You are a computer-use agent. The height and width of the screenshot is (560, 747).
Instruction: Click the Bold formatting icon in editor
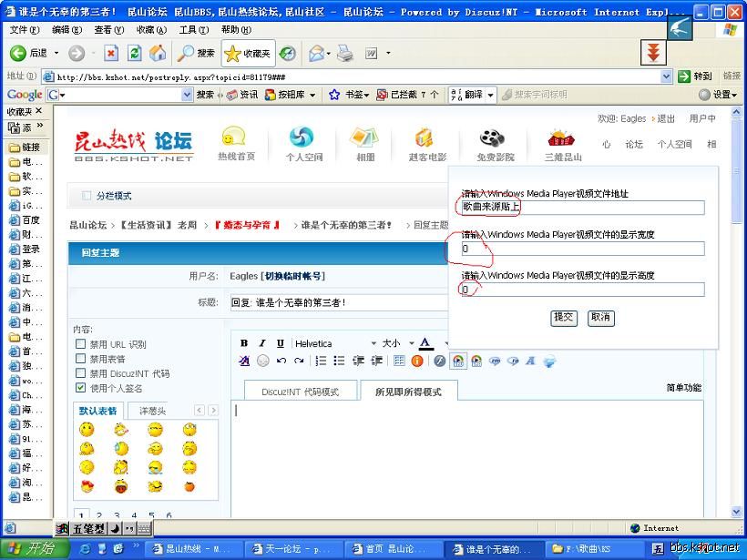tap(244, 343)
